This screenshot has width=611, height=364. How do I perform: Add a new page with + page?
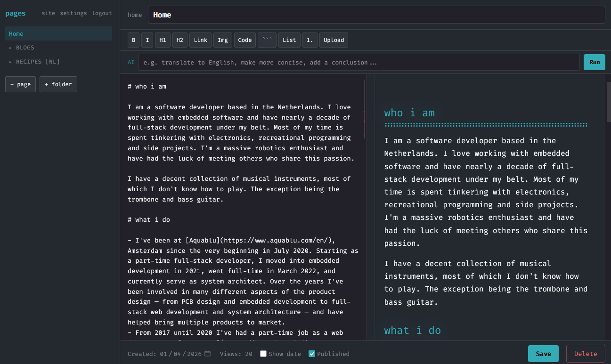click(x=20, y=84)
